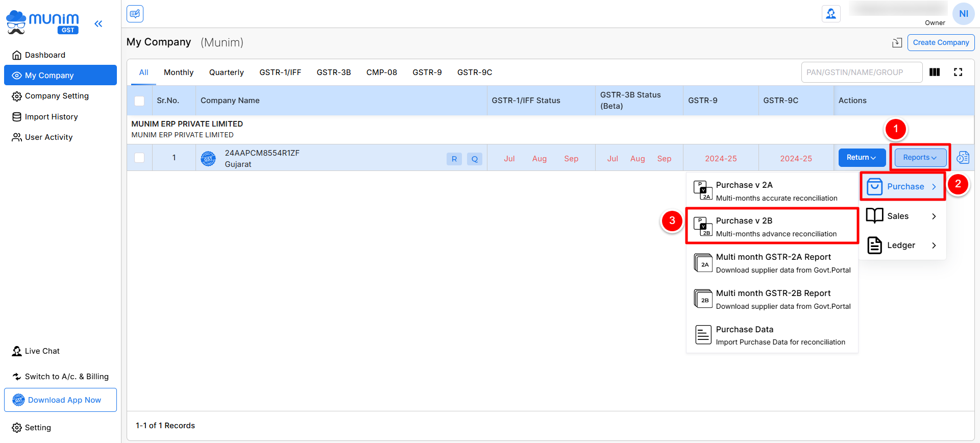
Task: Open the note/edit icon in top bar
Action: click(x=135, y=14)
